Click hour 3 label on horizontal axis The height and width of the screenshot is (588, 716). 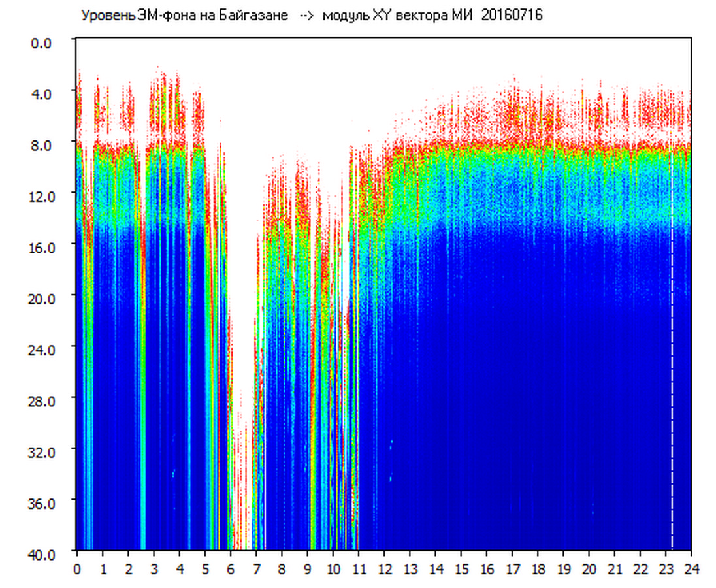(154, 569)
